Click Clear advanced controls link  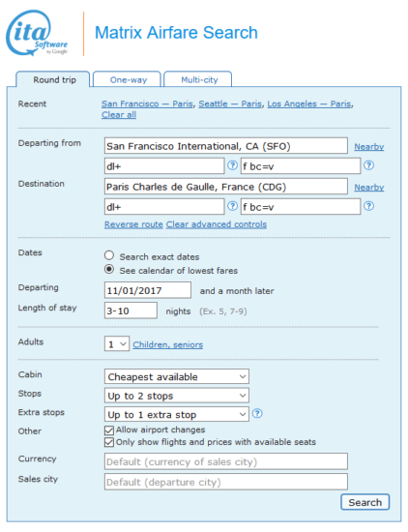[217, 224]
